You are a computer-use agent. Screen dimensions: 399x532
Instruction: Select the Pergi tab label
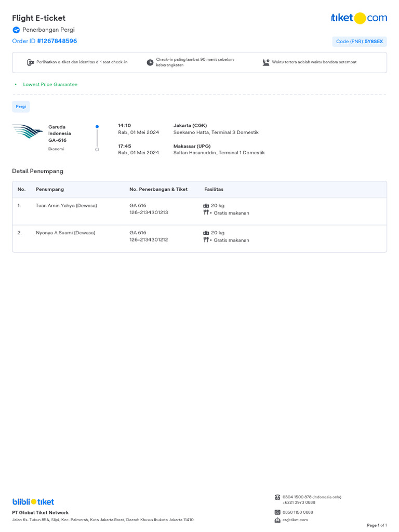coord(21,107)
